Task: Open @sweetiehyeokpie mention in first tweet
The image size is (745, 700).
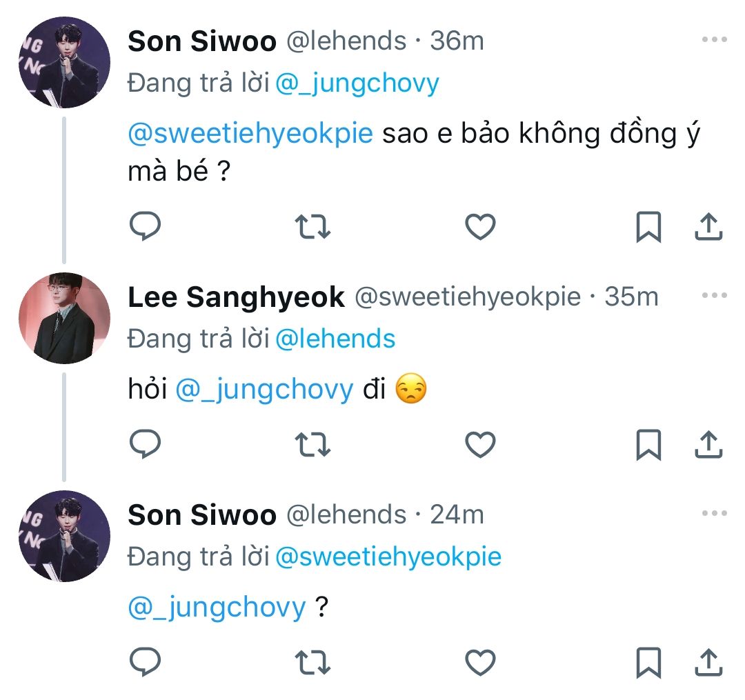Action: point(250,134)
